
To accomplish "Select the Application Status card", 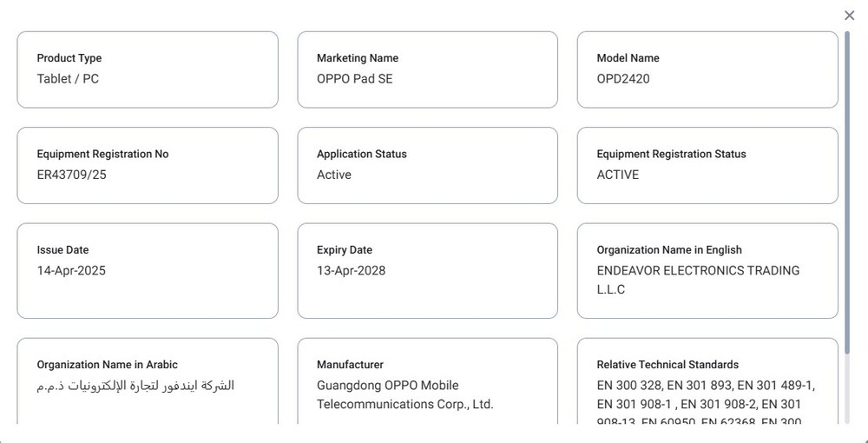I will [x=427, y=166].
